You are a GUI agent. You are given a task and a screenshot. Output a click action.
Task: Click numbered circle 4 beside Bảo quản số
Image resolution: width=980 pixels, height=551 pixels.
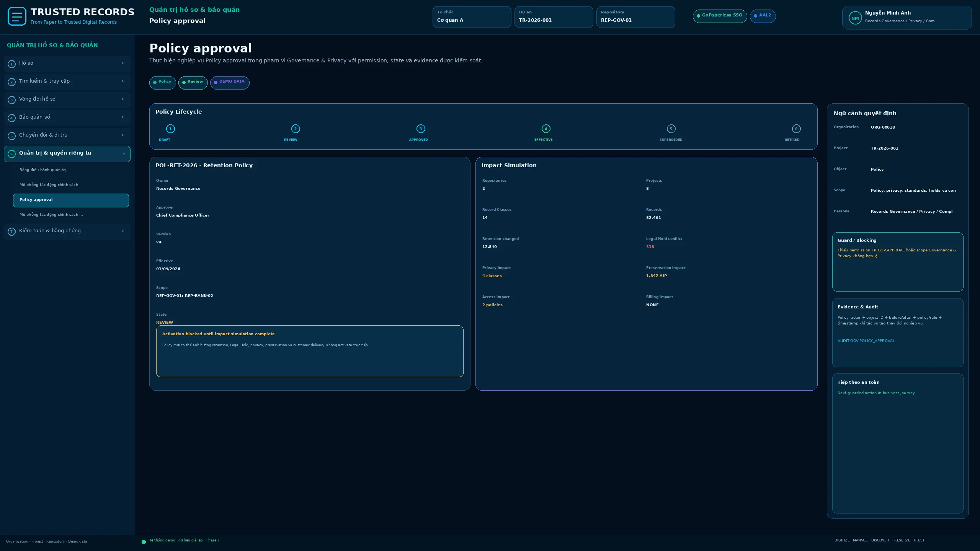(11, 118)
